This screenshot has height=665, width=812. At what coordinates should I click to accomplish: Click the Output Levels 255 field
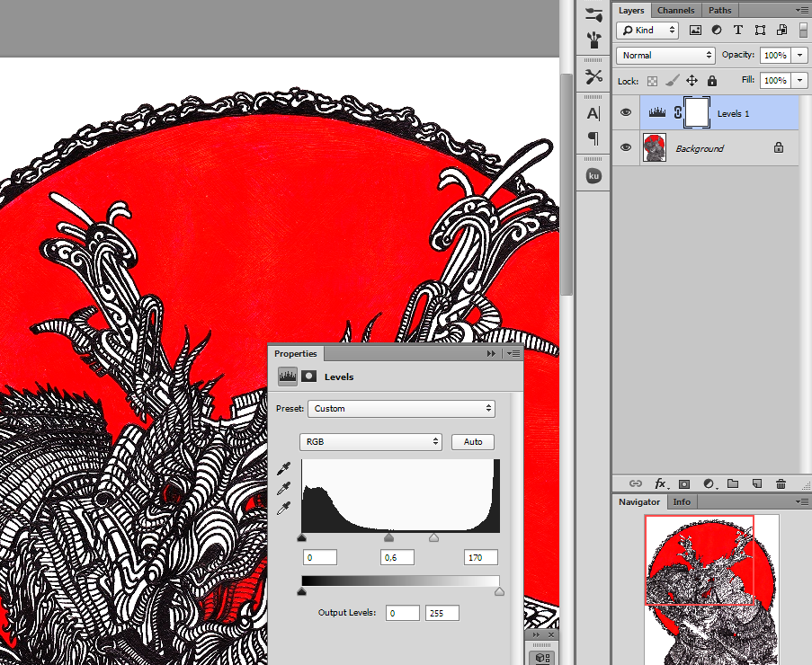point(442,613)
